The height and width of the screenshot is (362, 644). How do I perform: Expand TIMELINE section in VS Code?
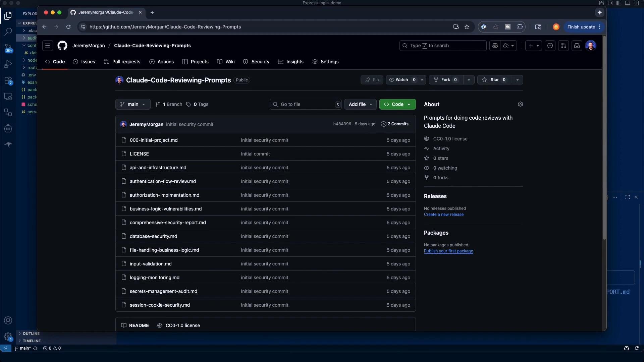click(32, 341)
